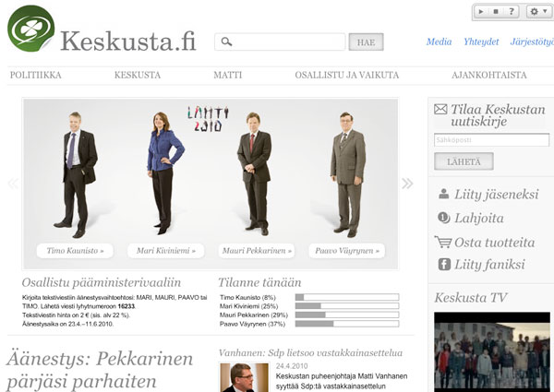Open headline Äänestys: Pekkarinen pärjäsi parhaiten

(100, 370)
